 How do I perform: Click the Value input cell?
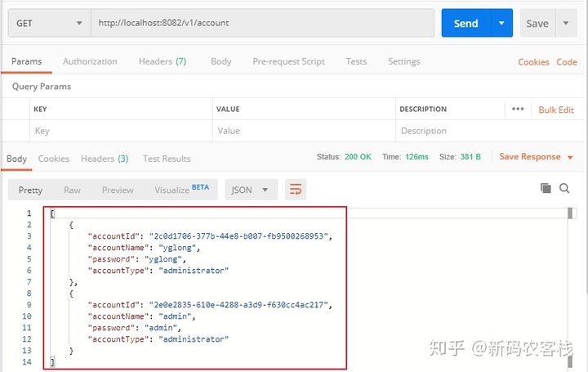[x=304, y=131]
